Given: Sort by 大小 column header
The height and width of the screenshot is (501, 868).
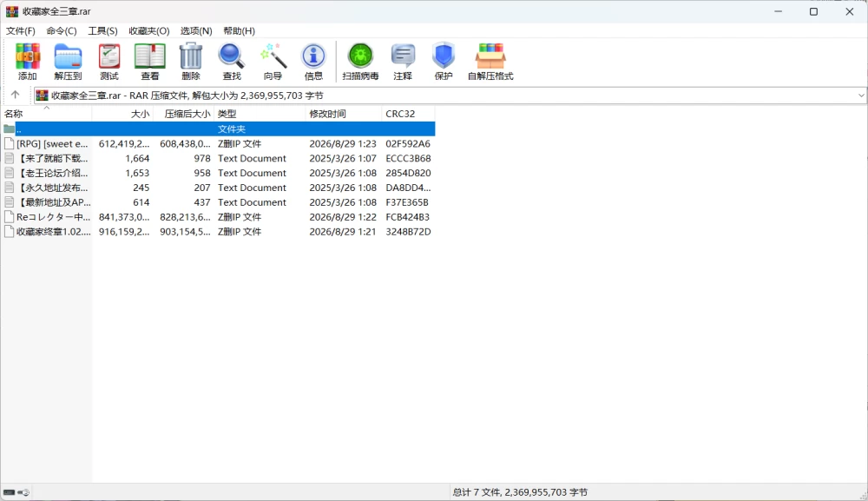Looking at the screenshot, I should click(x=122, y=114).
